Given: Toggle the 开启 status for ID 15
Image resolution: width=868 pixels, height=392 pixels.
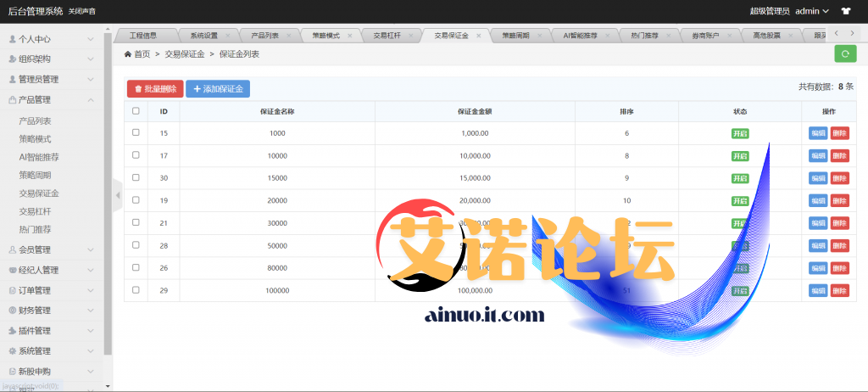Looking at the screenshot, I should pos(740,133).
